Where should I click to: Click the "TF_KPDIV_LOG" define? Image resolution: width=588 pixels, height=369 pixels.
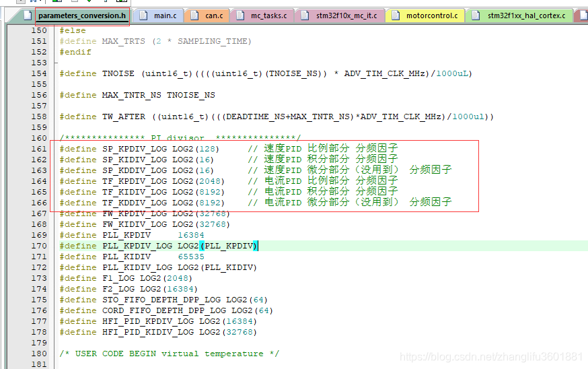coord(135,181)
